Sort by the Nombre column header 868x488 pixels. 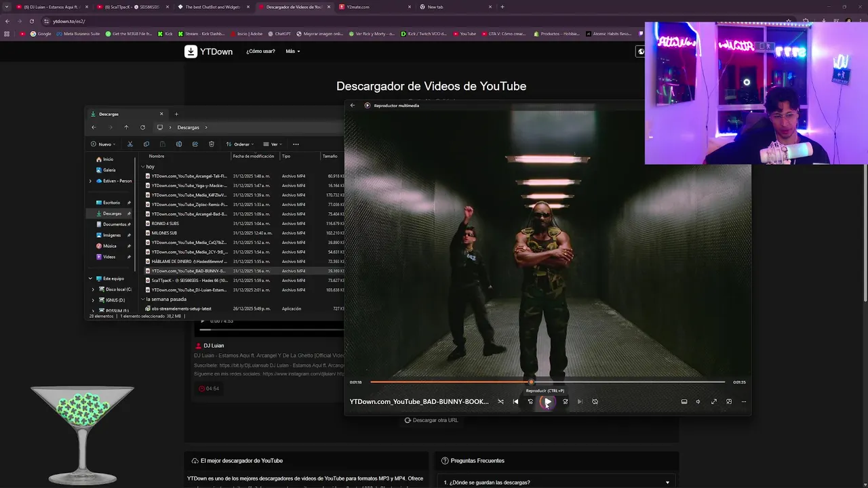(x=157, y=156)
